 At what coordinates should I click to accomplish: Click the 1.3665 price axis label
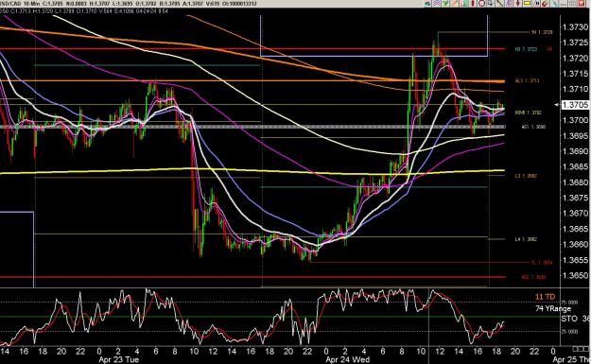pyautogui.click(x=575, y=229)
